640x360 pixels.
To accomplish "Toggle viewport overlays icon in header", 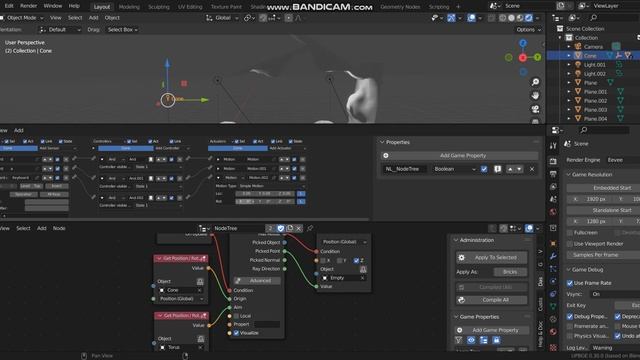I will [x=471, y=18].
